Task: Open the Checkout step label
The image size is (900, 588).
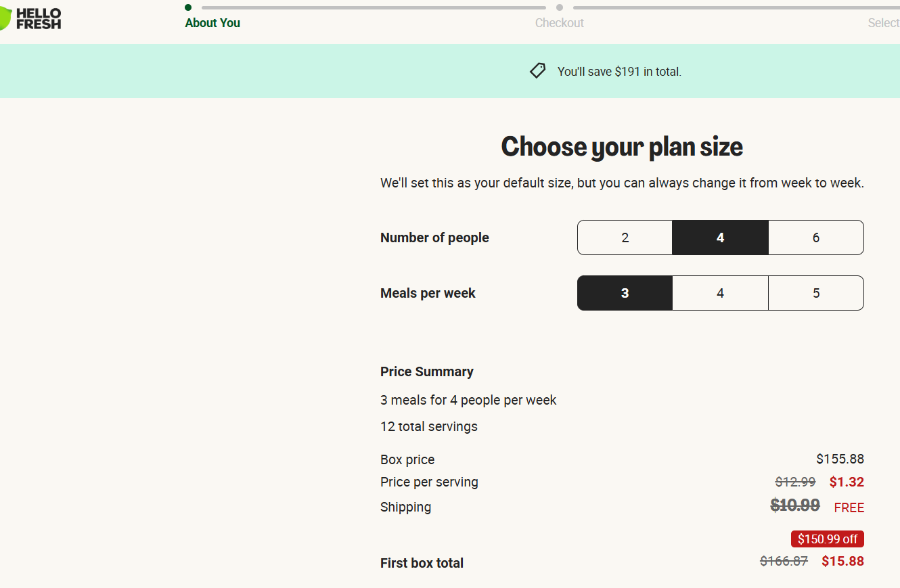Action: coord(559,23)
